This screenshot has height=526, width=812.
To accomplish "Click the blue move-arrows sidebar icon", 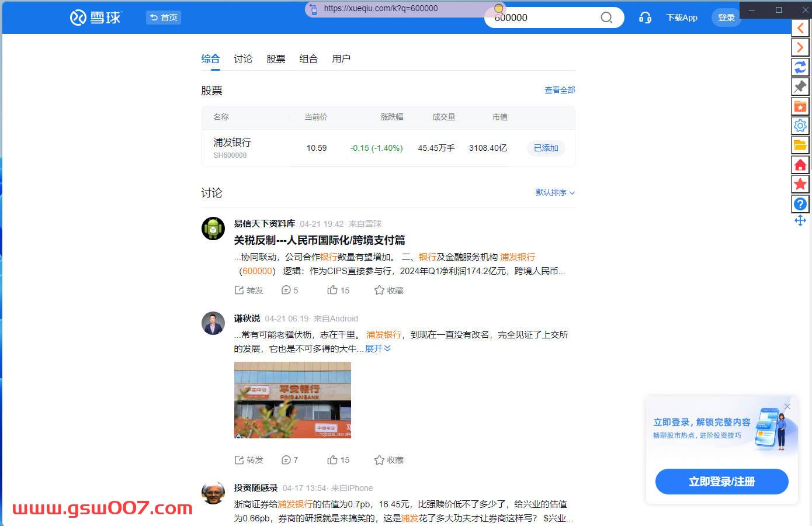I will click(x=800, y=220).
